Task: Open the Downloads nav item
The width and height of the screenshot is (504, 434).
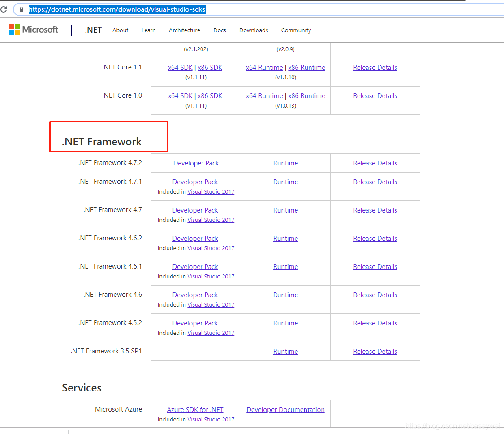Action: pos(254,30)
